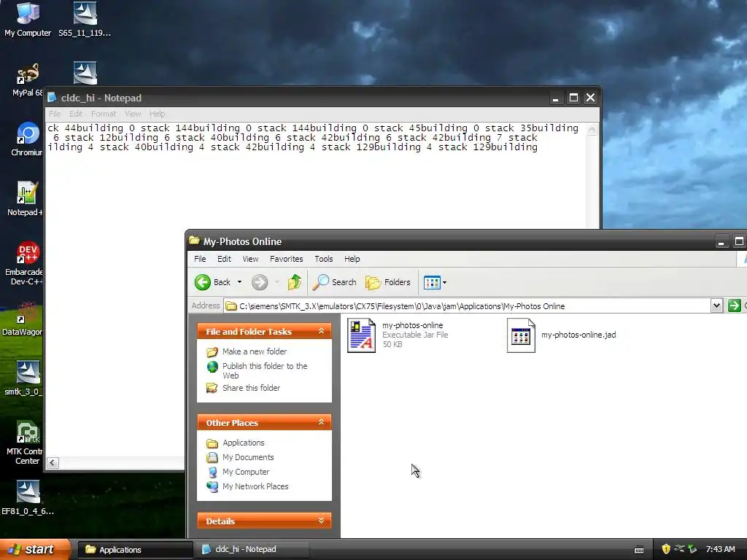
Task: Select the Notepad++ desktop icon
Action: [26, 199]
